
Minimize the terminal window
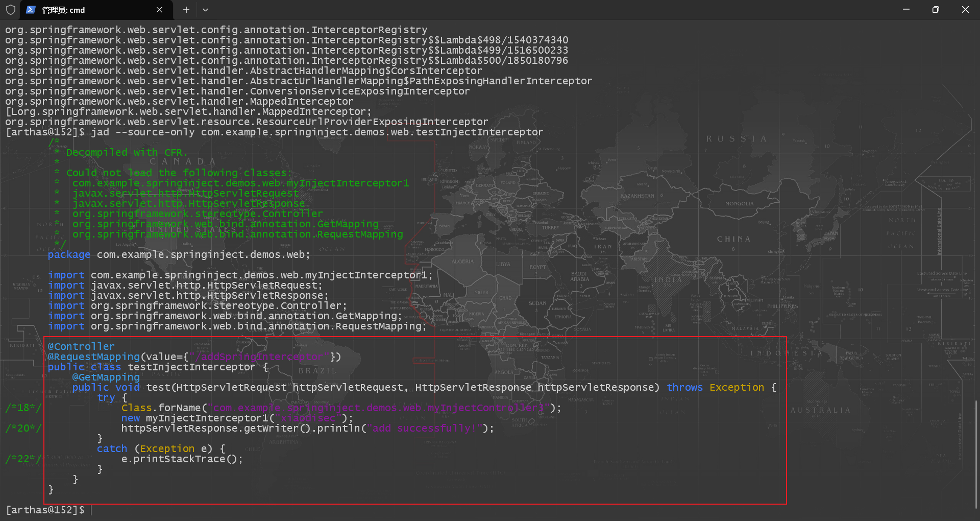(x=906, y=10)
